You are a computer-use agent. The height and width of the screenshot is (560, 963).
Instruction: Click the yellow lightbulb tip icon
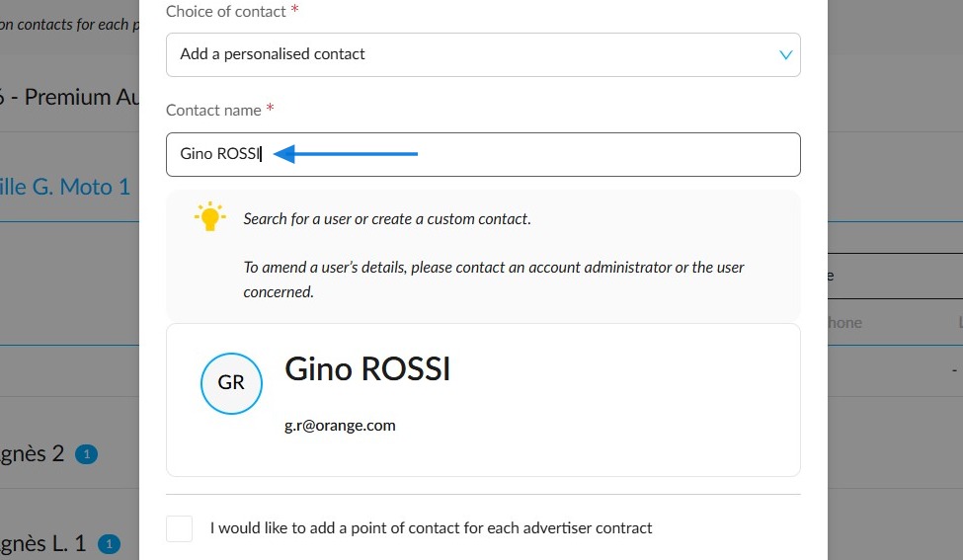tap(209, 216)
